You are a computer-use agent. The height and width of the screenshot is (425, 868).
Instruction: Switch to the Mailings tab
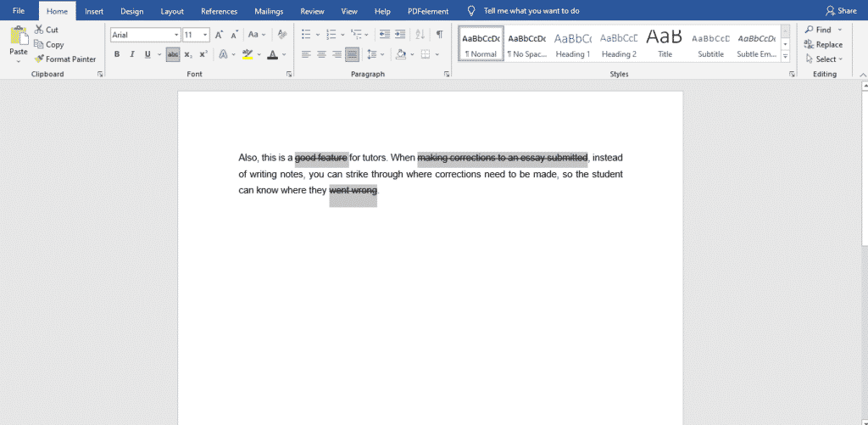pos(269,11)
